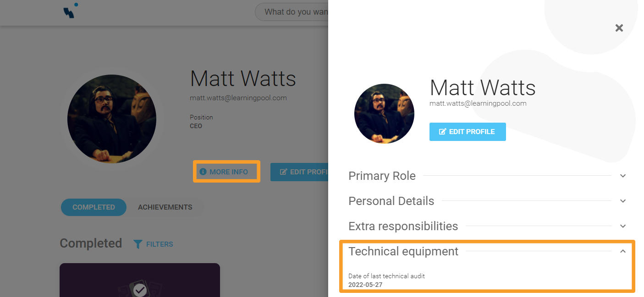Image resolution: width=644 pixels, height=297 pixels.
Task: Click pencil icon on background Edit Profile
Action: pyautogui.click(x=284, y=172)
